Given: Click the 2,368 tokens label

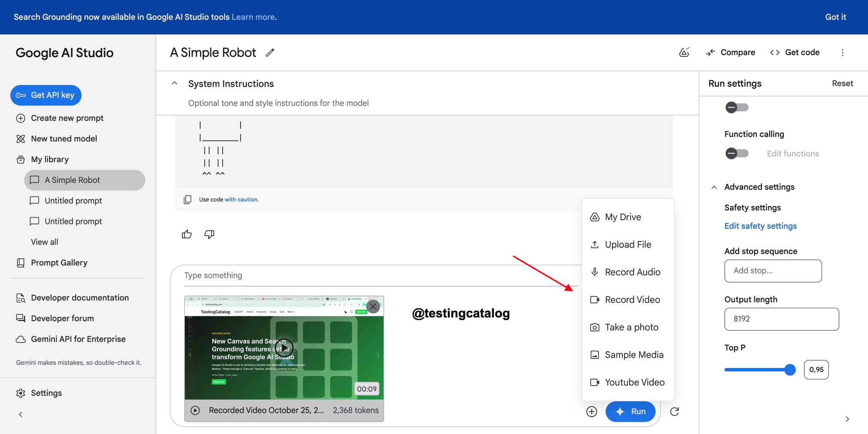Looking at the screenshot, I should click(356, 411).
